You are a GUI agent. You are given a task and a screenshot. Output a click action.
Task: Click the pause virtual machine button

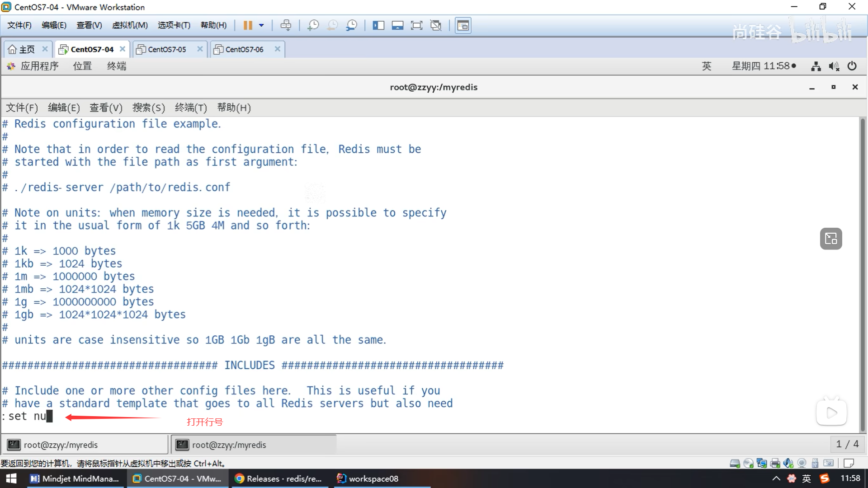click(247, 25)
